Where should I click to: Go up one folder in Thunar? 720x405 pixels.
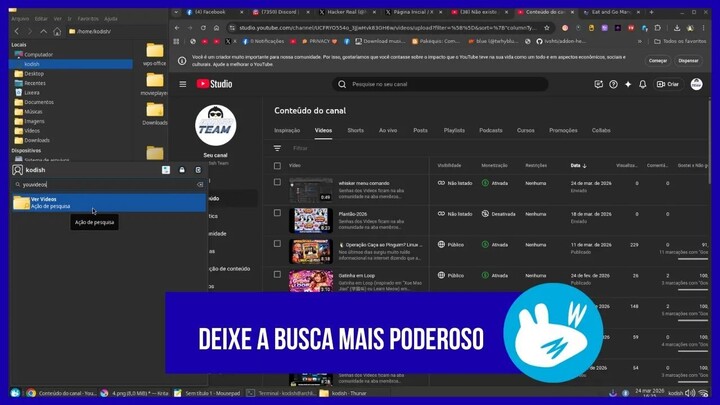[44, 31]
